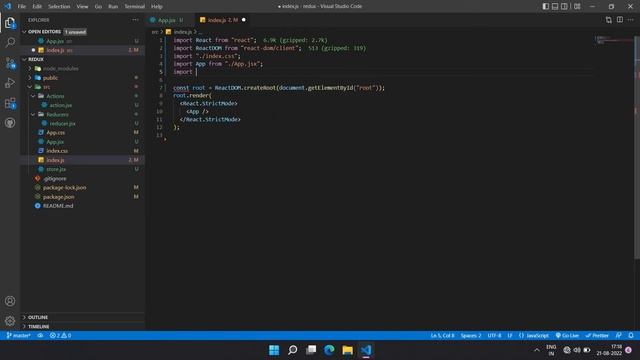Open Windows taskbar search
Viewport: 640px width, 360px height.
pos(293,350)
